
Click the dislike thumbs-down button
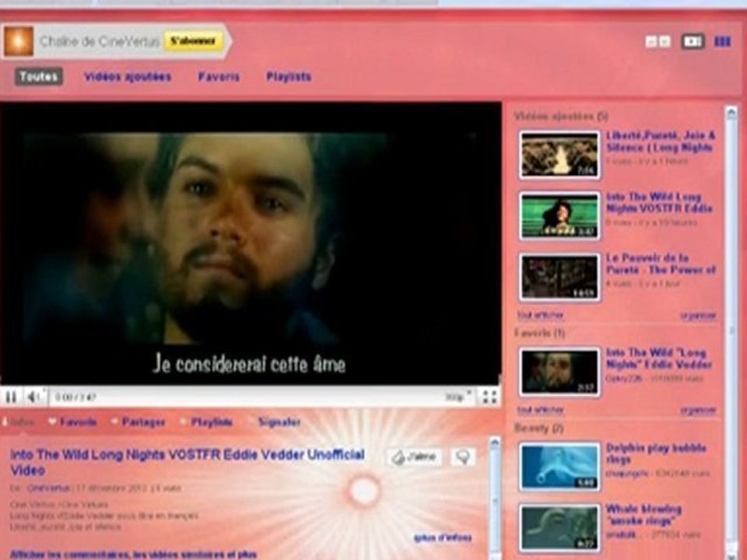click(462, 457)
